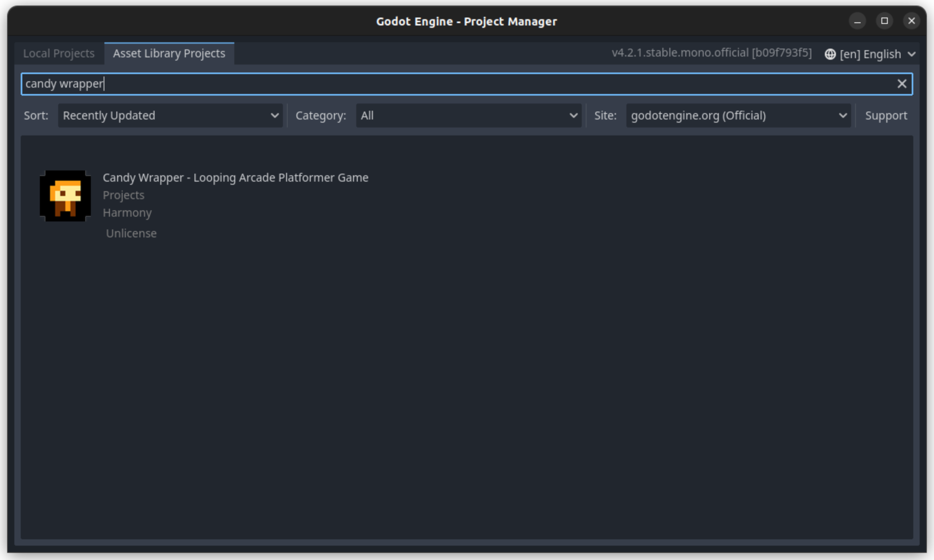Click the Candy Wrapper game thumbnail icon
934x560 pixels.
(x=65, y=195)
